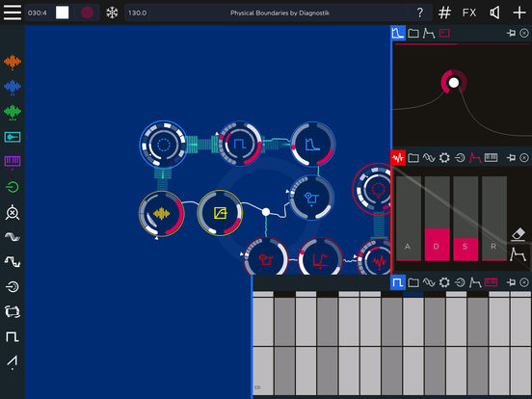
Task: Open oscillator panel's red keyboard tab
Action: click(x=491, y=282)
